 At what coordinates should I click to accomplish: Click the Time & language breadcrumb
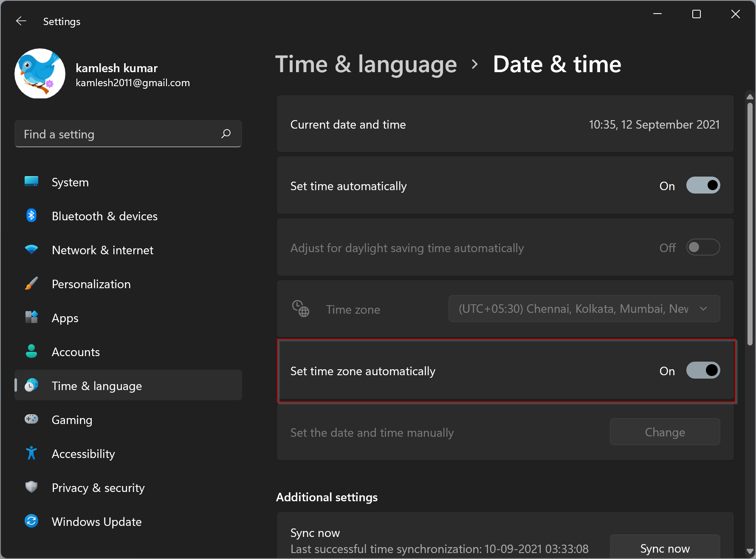(x=366, y=64)
